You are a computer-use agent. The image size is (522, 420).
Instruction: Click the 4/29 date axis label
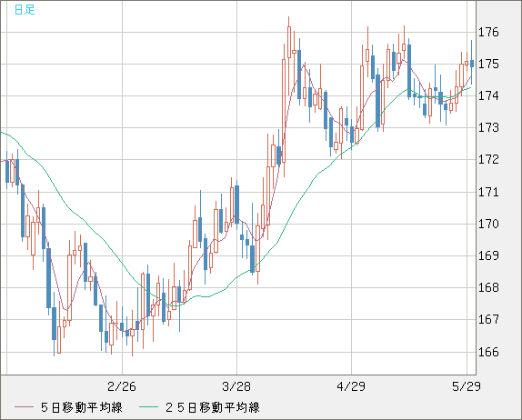pyautogui.click(x=351, y=386)
